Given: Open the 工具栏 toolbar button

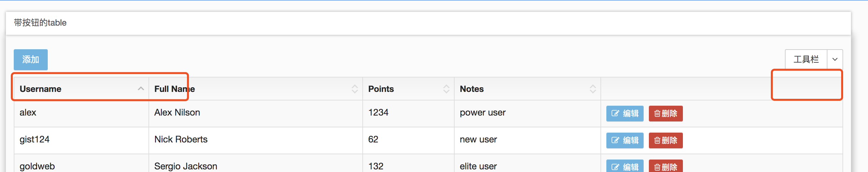Looking at the screenshot, I should tap(806, 59).
